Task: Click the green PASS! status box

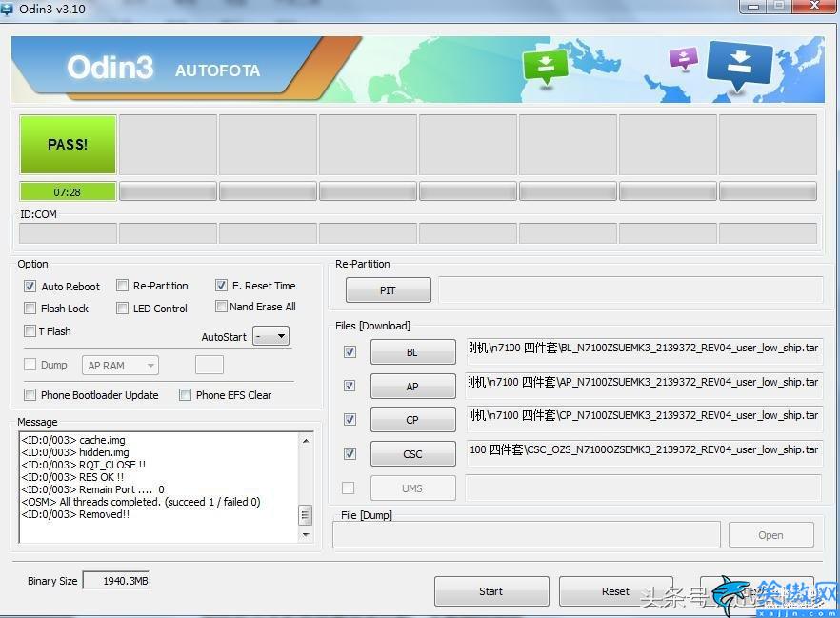Action: 68,144
